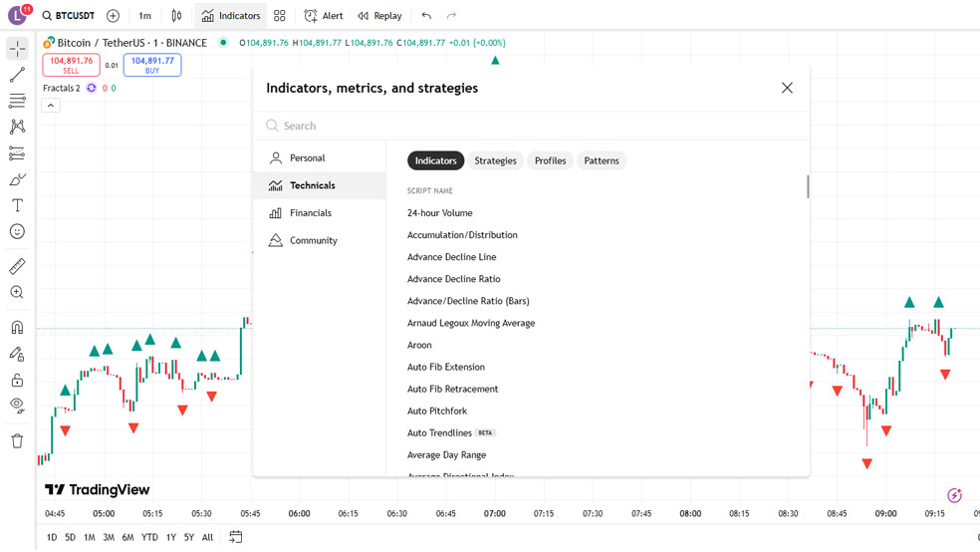This screenshot has width=980, height=552.
Task: Open the emoji and icons tool
Action: [18, 232]
